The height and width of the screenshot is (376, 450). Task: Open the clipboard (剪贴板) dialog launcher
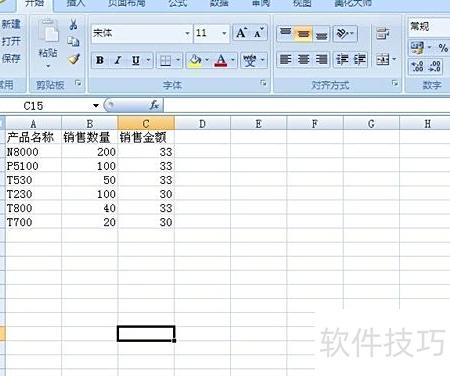[78, 83]
